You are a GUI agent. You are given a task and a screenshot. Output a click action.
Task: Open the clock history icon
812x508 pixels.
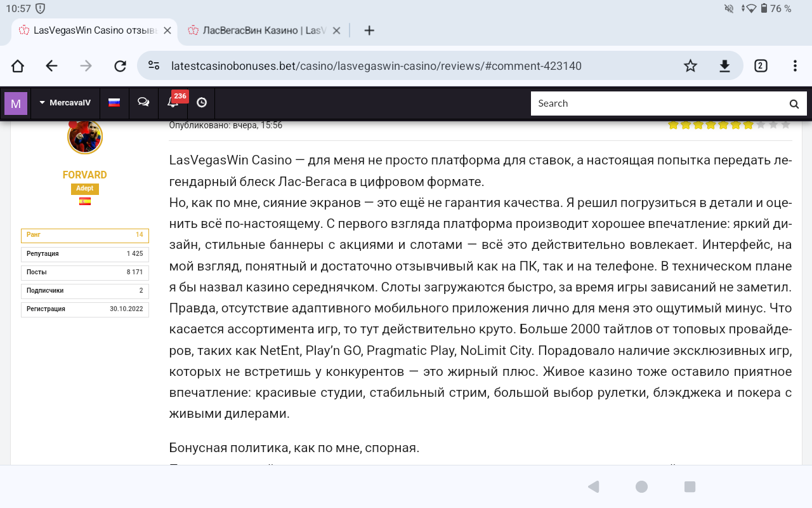202,103
